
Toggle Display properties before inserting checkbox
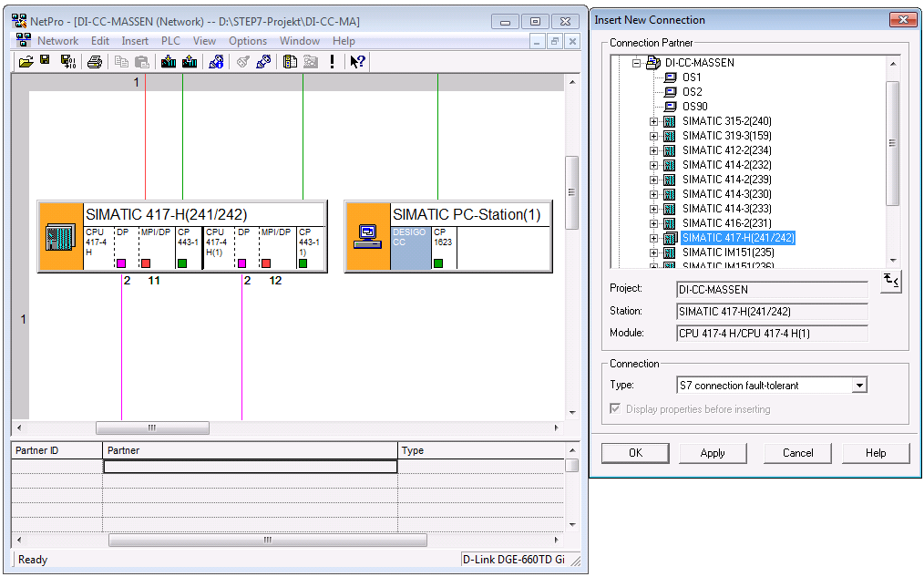click(x=615, y=409)
